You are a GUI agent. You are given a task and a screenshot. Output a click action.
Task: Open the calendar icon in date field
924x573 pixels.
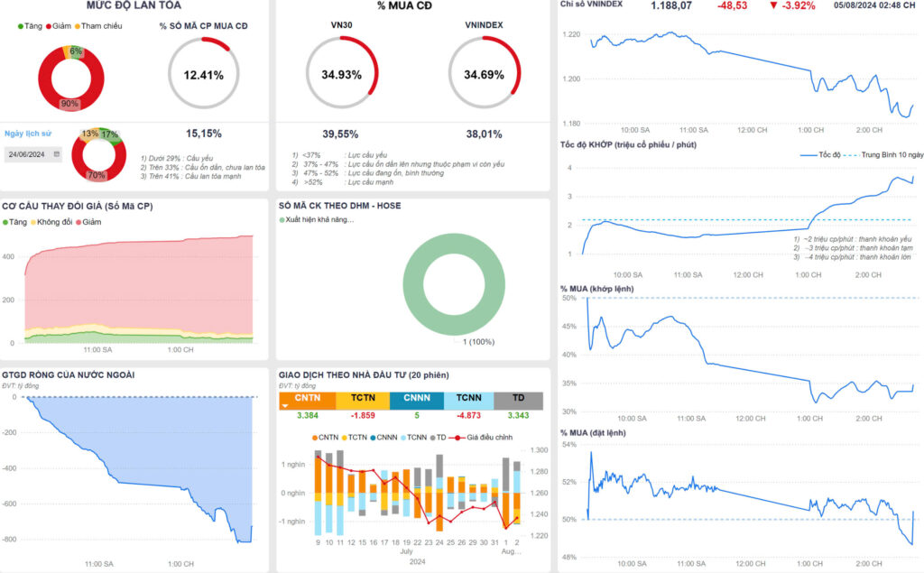click(57, 154)
